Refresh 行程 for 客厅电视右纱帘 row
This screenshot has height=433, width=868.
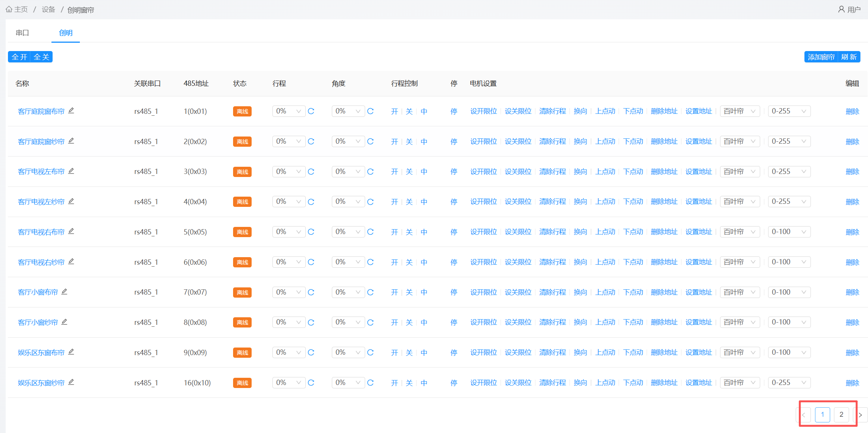click(311, 262)
